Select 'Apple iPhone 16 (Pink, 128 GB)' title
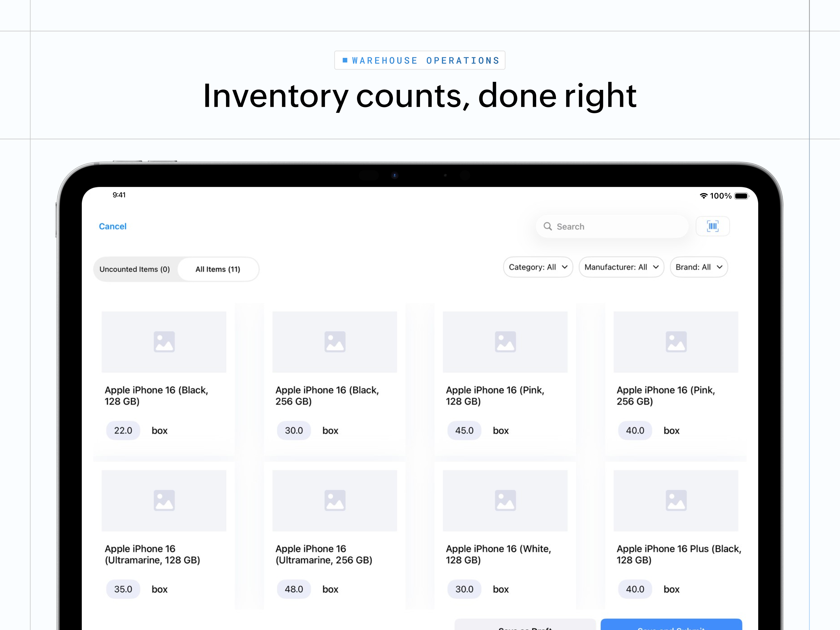 [x=495, y=396]
